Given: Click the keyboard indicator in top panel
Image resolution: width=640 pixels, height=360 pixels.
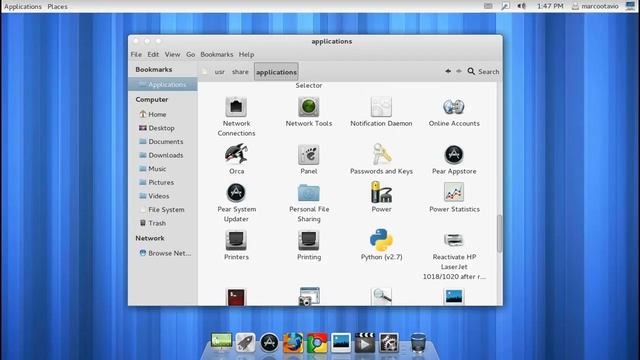Looking at the screenshot, I should coord(488,6).
